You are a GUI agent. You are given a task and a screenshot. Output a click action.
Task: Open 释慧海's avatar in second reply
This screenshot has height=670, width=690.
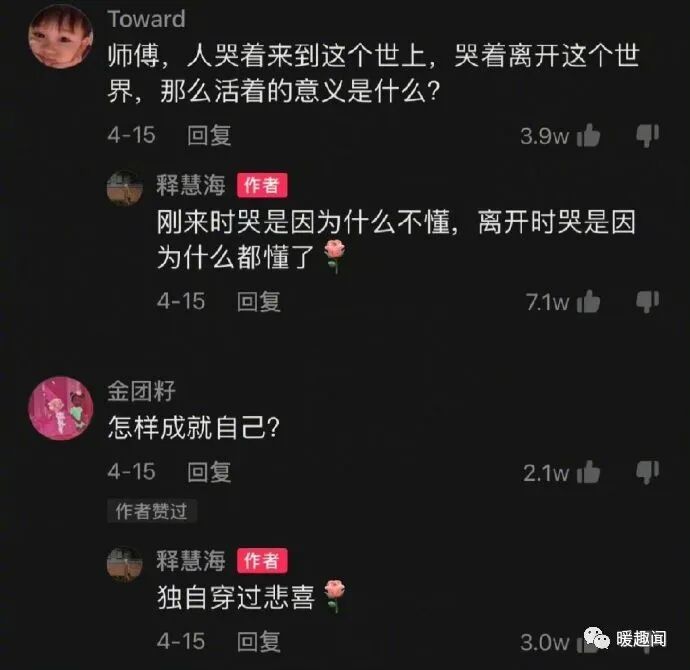(x=125, y=564)
